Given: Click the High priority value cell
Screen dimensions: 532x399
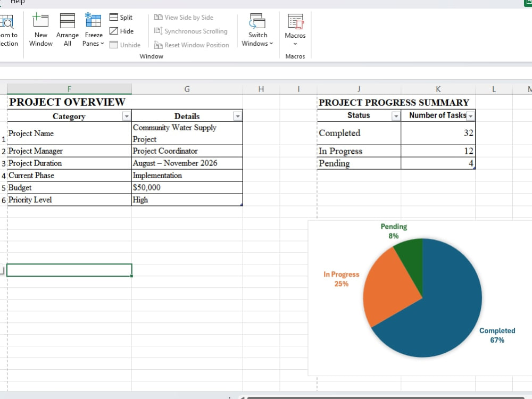Looking at the screenshot, I should pyautogui.click(x=187, y=200).
